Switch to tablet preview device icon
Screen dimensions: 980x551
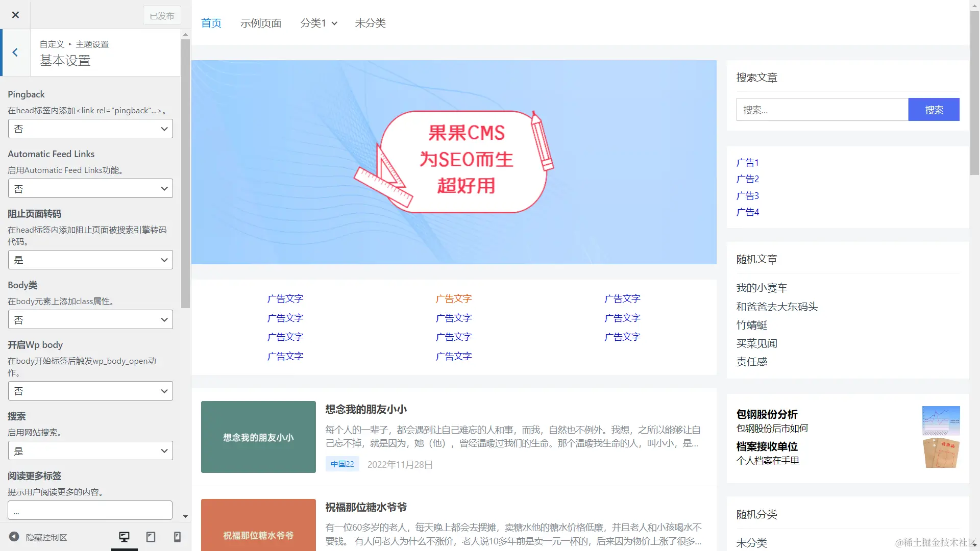coord(151,537)
